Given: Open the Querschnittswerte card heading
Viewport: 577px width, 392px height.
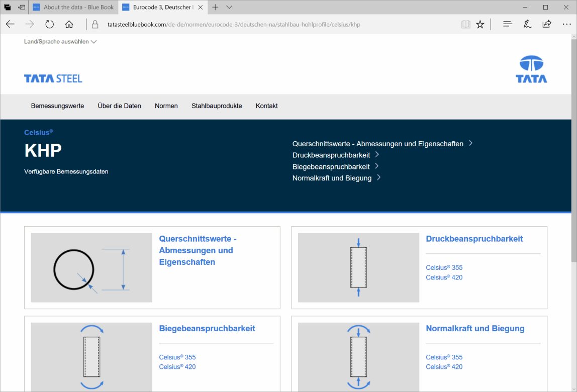Looking at the screenshot, I should click(x=198, y=250).
